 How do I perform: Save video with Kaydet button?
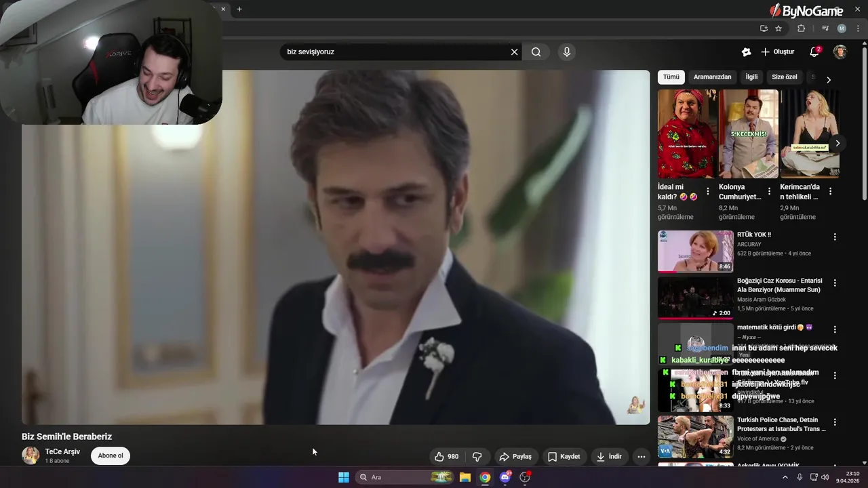(x=564, y=457)
